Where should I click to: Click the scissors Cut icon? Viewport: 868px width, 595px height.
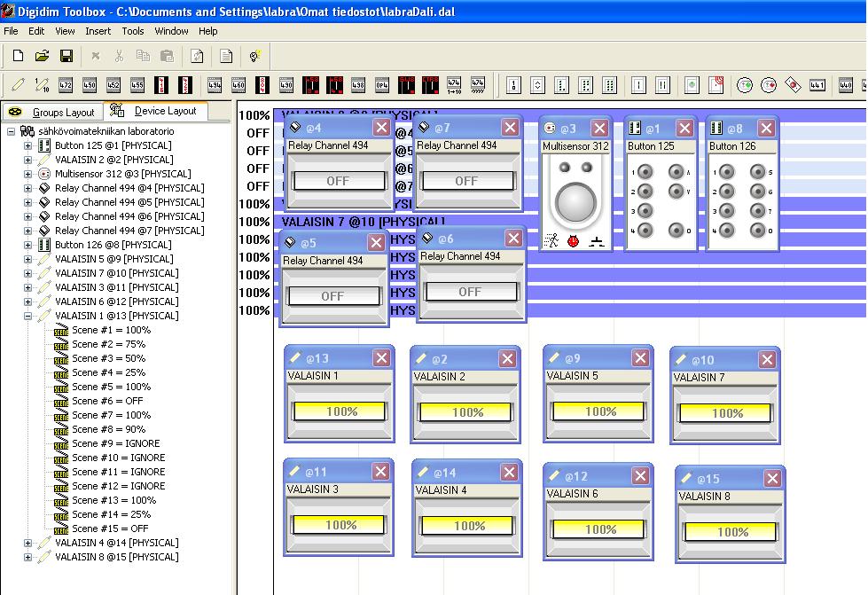[x=119, y=55]
